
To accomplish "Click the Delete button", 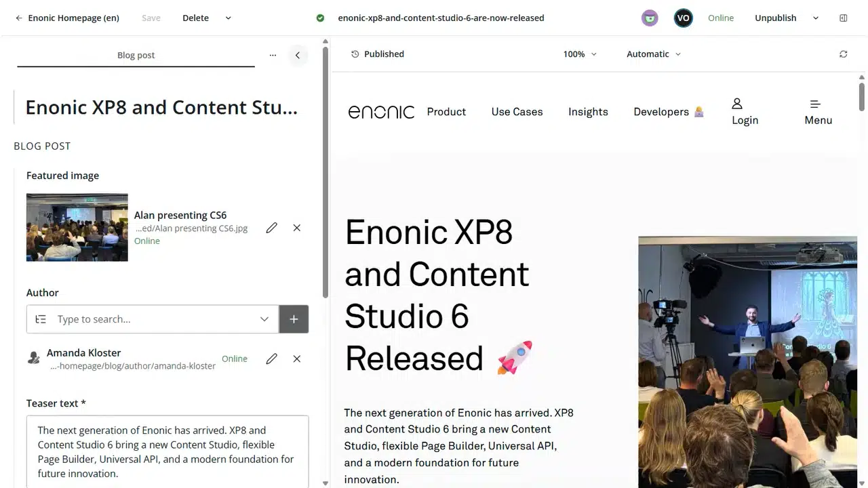I will 195,18.
